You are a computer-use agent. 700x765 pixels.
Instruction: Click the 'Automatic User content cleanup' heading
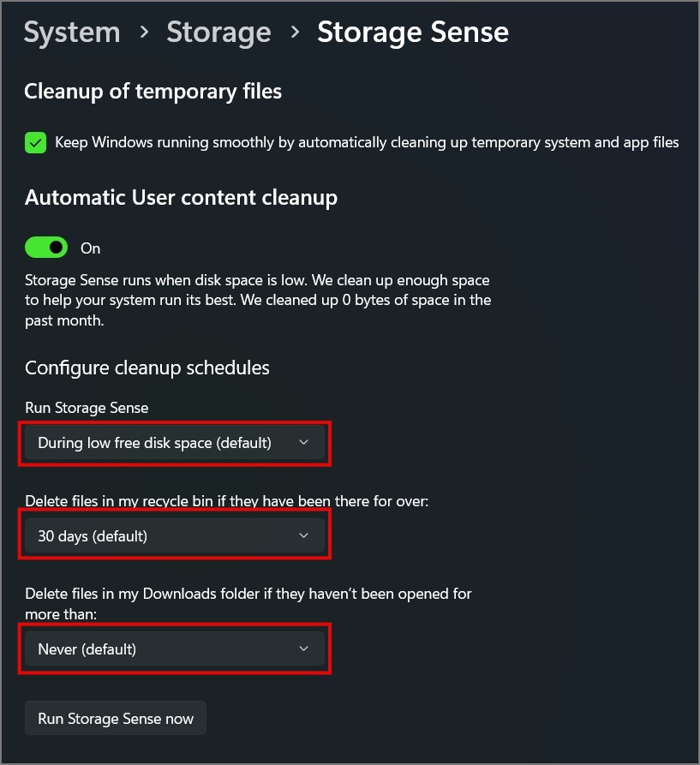coord(181,198)
